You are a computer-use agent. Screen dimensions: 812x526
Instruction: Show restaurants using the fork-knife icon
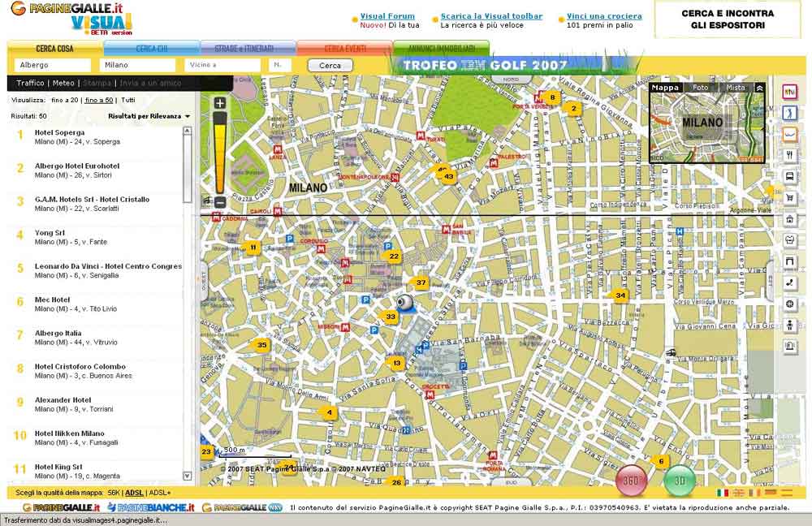(x=789, y=155)
